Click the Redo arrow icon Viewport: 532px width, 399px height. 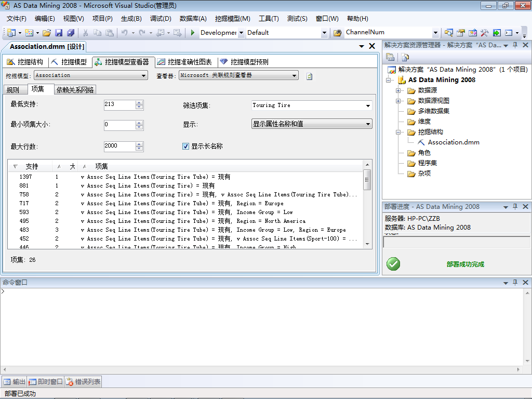[x=142, y=33]
